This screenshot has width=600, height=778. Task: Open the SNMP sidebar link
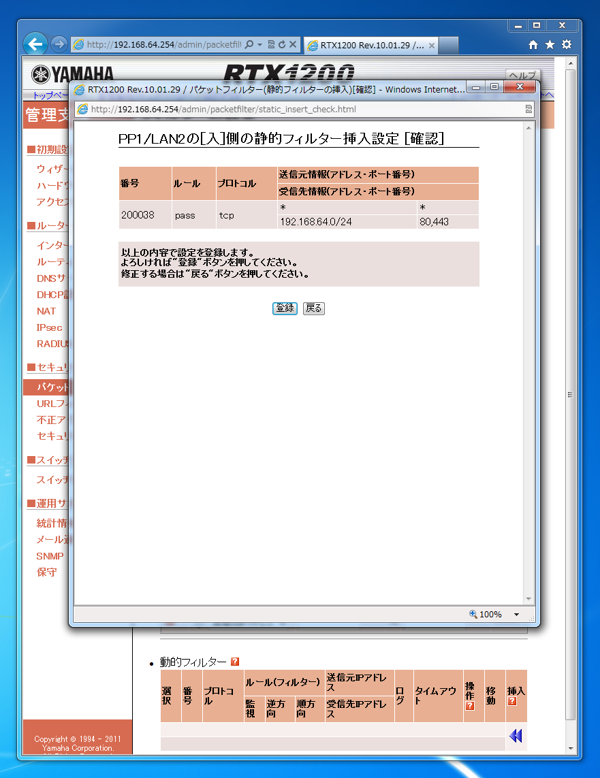(x=50, y=556)
